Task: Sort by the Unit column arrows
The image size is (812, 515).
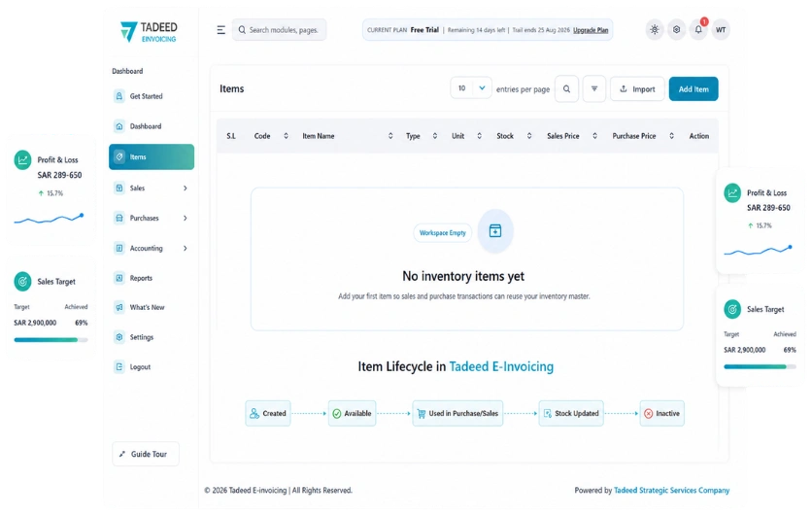Action: pyautogui.click(x=480, y=136)
